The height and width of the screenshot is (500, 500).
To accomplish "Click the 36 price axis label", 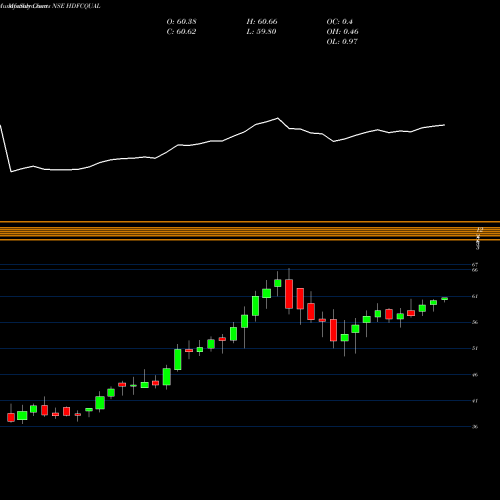I will [475, 427].
